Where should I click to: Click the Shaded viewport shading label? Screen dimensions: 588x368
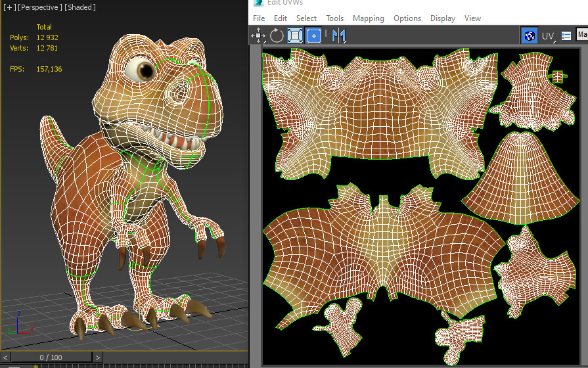80,7
